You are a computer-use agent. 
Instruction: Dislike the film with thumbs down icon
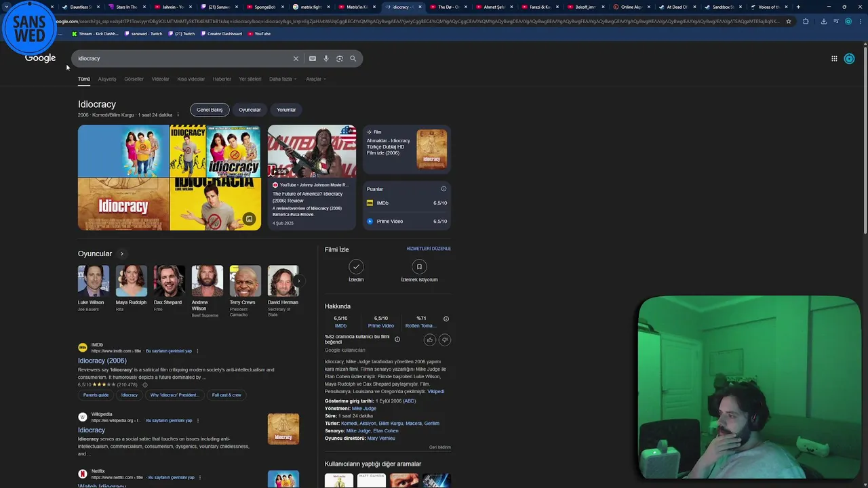445,340
